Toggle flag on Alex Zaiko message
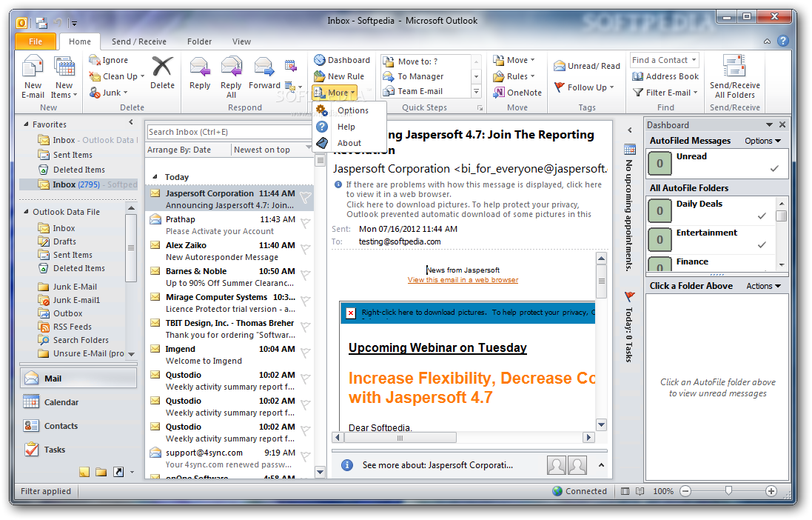Screen dimensions: 812x520 (306, 249)
